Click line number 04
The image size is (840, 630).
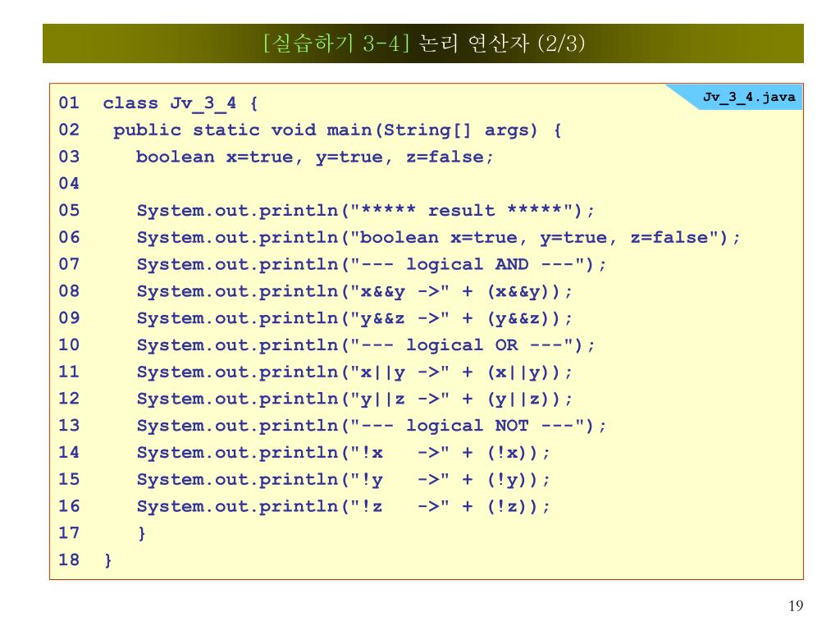(69, 184)
